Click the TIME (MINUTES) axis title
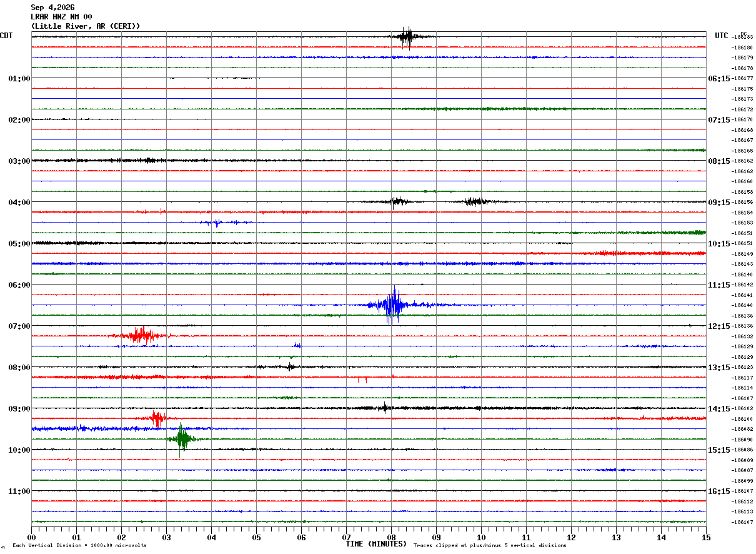Screen dimensions: 756x554 click(x=376, y=544)
